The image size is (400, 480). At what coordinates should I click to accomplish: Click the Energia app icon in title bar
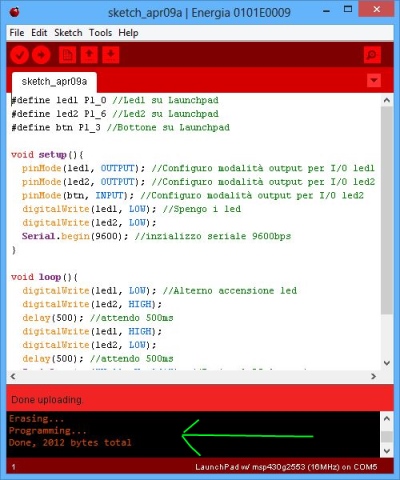tap(15, 12)
